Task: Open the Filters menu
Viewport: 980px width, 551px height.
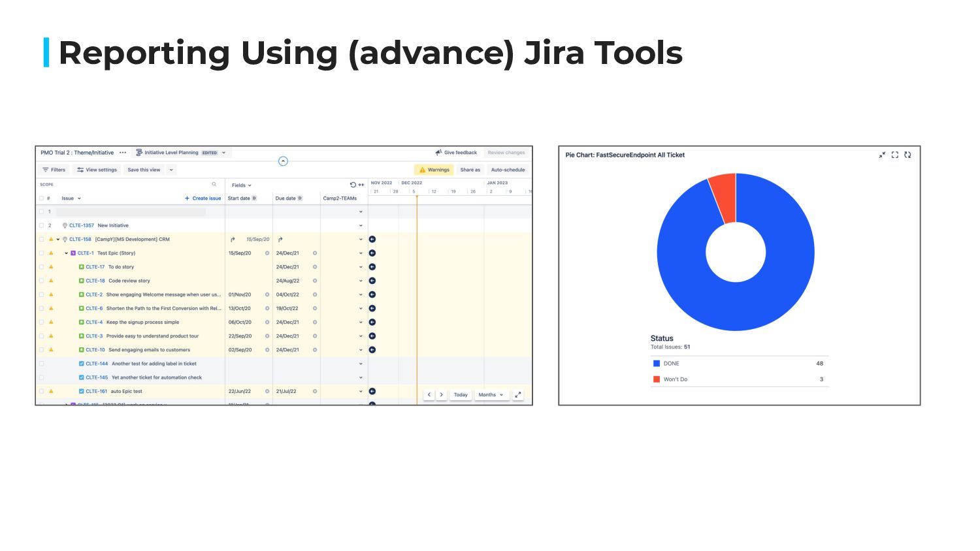Action: tap(54, 170)
